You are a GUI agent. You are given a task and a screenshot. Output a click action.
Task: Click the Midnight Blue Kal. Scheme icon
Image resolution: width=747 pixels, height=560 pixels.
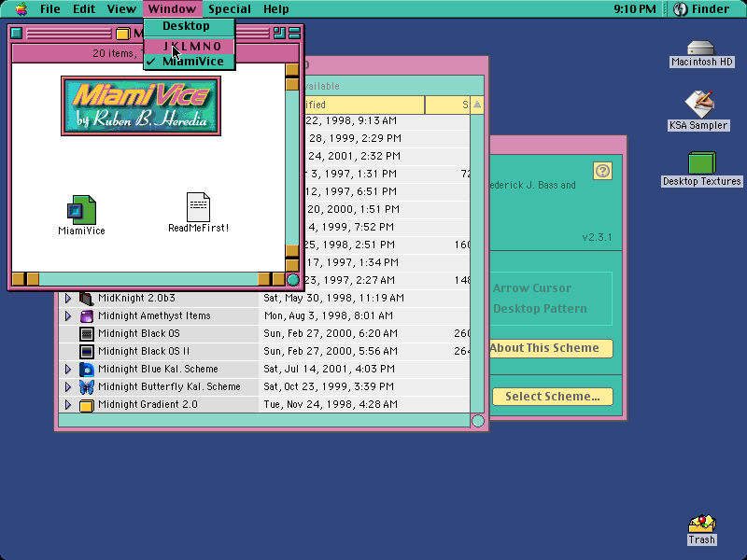[x=86, y=369]
